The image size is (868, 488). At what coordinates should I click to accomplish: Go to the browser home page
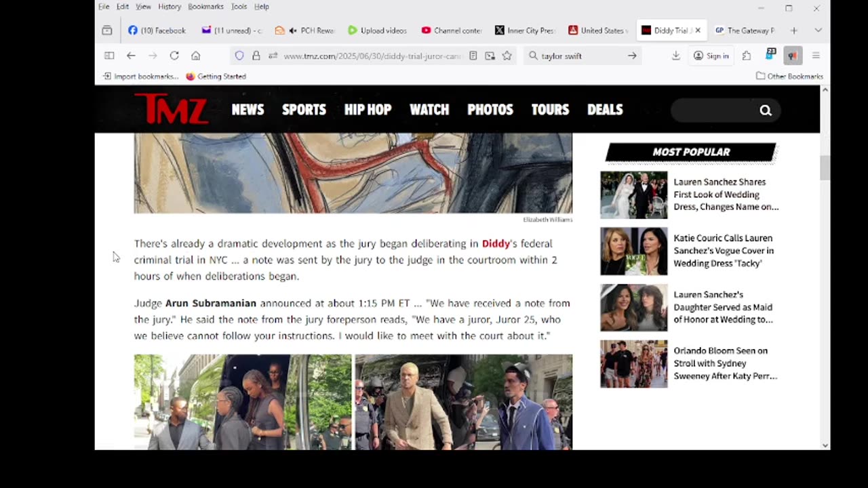pos(196,56)
